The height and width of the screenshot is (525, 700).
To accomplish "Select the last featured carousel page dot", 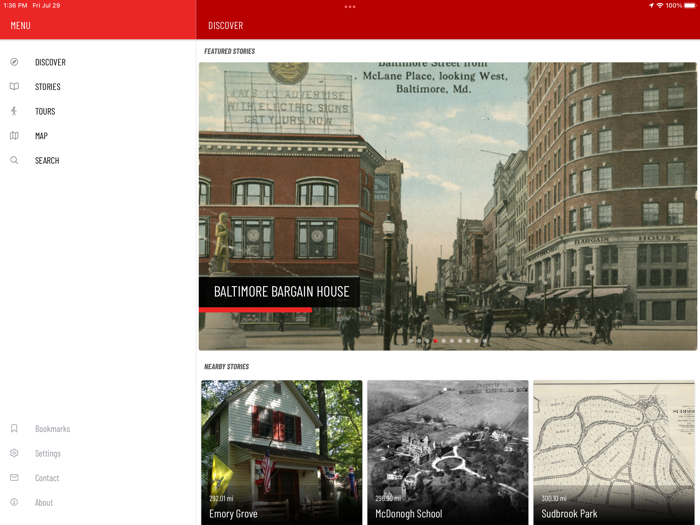I will pos(485,341).
